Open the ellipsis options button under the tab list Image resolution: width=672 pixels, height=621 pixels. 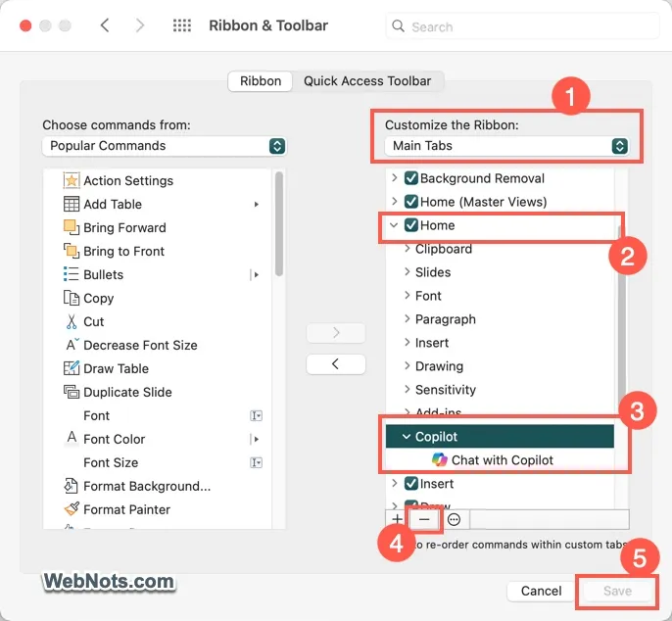pyautogui.click(x=454, y=519)
